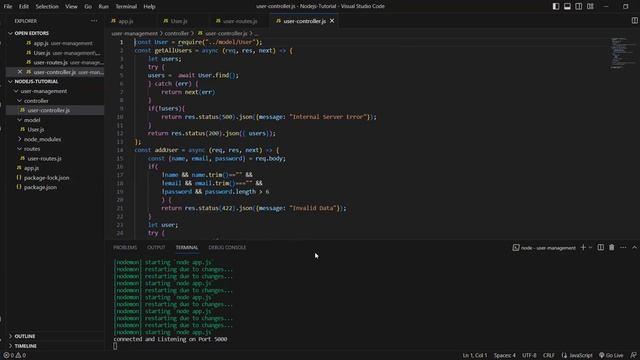This screenshot has width=640, height=360.
Task: Close the user-controller.js tab
Action: [x=332, y=21]
